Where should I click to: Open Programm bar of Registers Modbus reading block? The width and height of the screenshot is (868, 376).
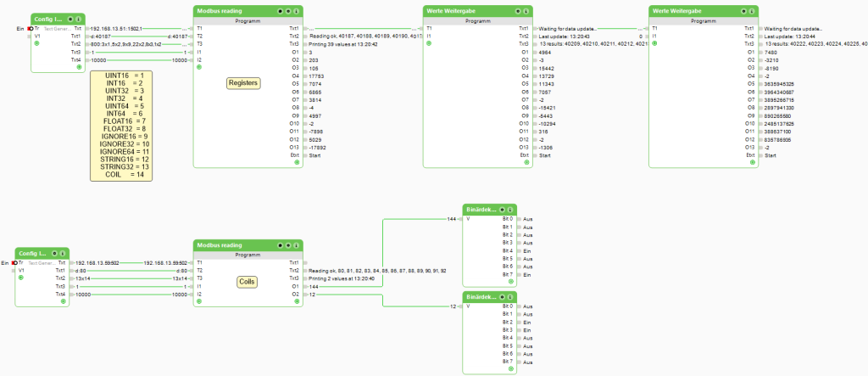point(248,20)
